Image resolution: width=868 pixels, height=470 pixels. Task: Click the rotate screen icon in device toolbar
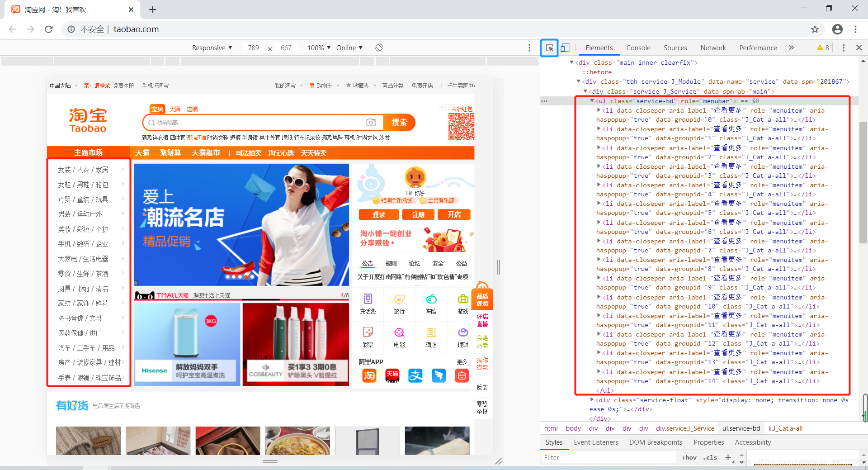[379, 47]
